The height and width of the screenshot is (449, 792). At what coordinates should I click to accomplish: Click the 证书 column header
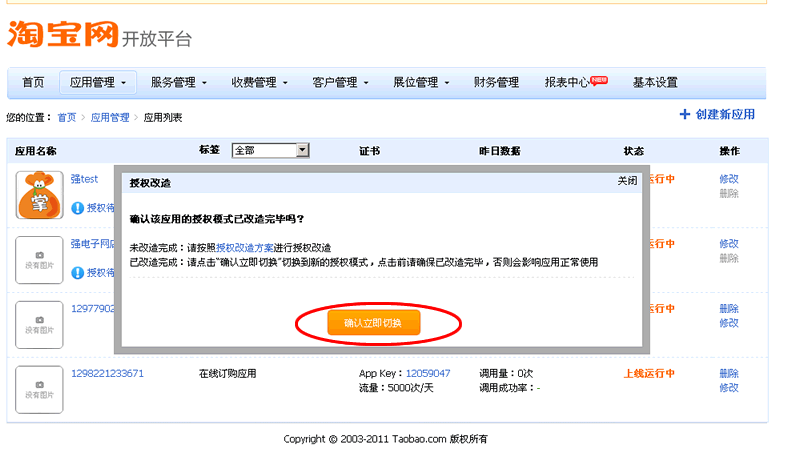[369, 151]
